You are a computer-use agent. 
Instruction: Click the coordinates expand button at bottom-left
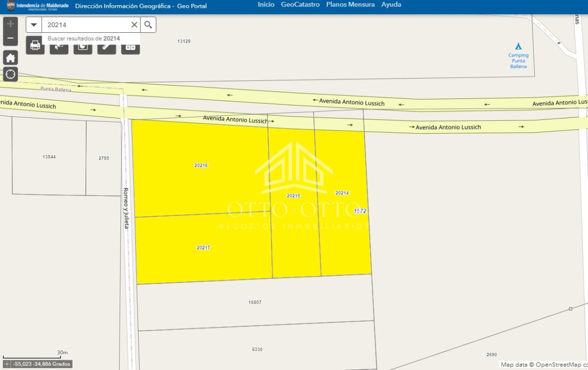pos(6,364)
